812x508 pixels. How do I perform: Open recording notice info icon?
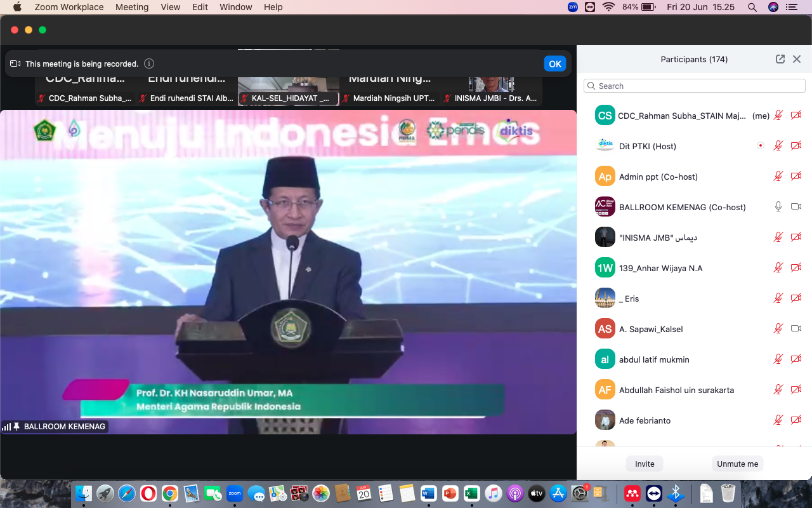(x=149, y=63)
